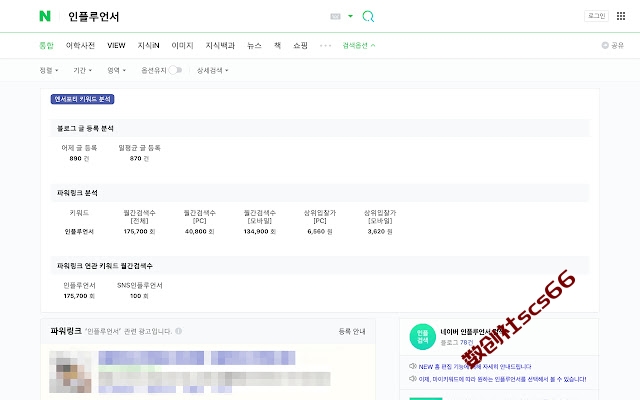640x400 pixels.
Task: Select the 통합 tab
Action: [x=47, y=45]
